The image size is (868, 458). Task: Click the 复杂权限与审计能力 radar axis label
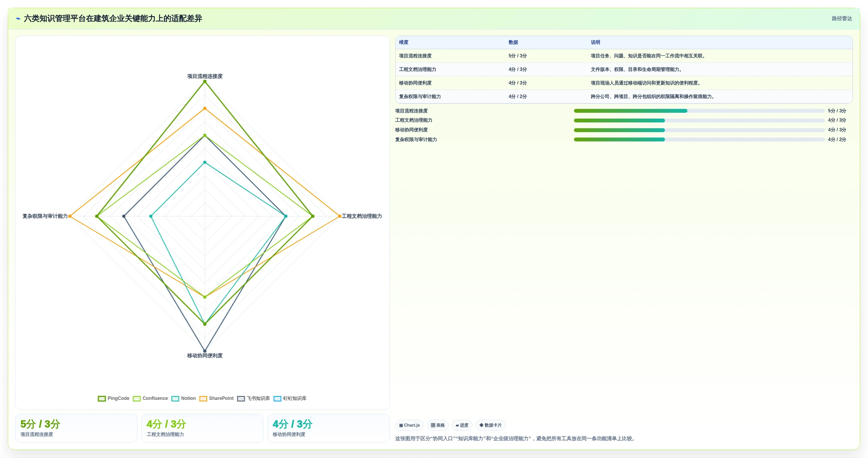[45, 216]
